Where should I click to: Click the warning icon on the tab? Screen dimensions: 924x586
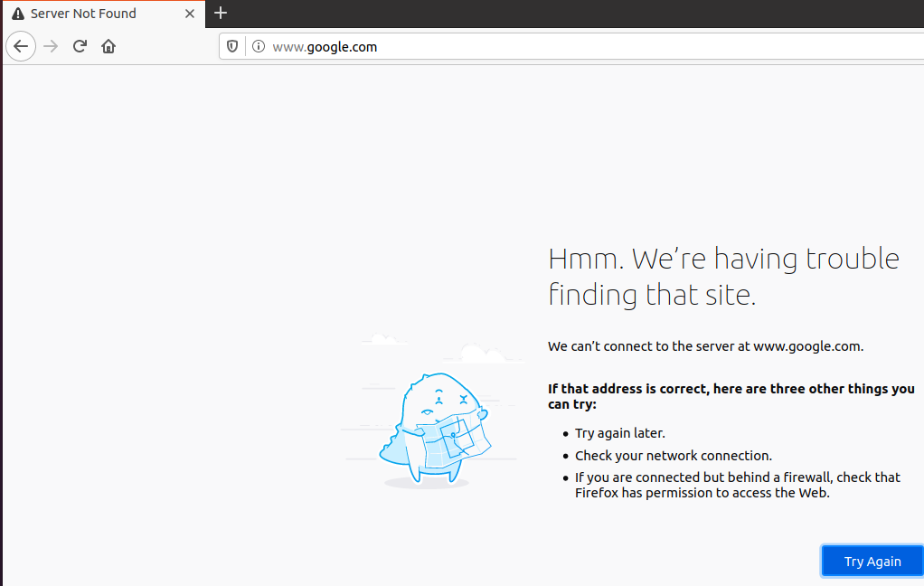18,14
